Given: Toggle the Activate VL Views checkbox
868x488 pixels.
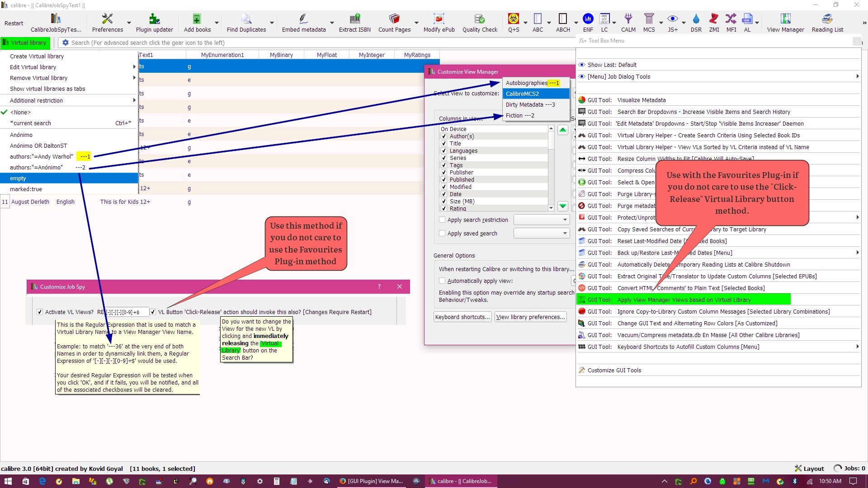Looking at the screenshot, I should pos(40,312).
